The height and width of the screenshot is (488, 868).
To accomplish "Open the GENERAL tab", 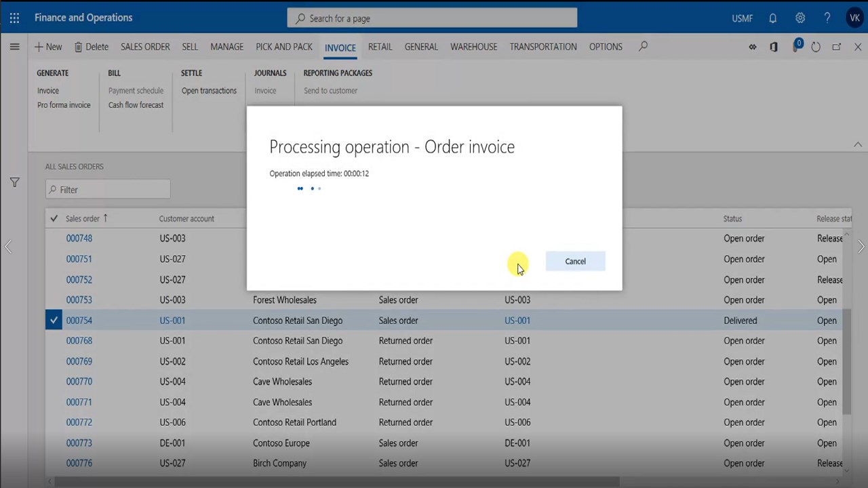I will [421, 47].
